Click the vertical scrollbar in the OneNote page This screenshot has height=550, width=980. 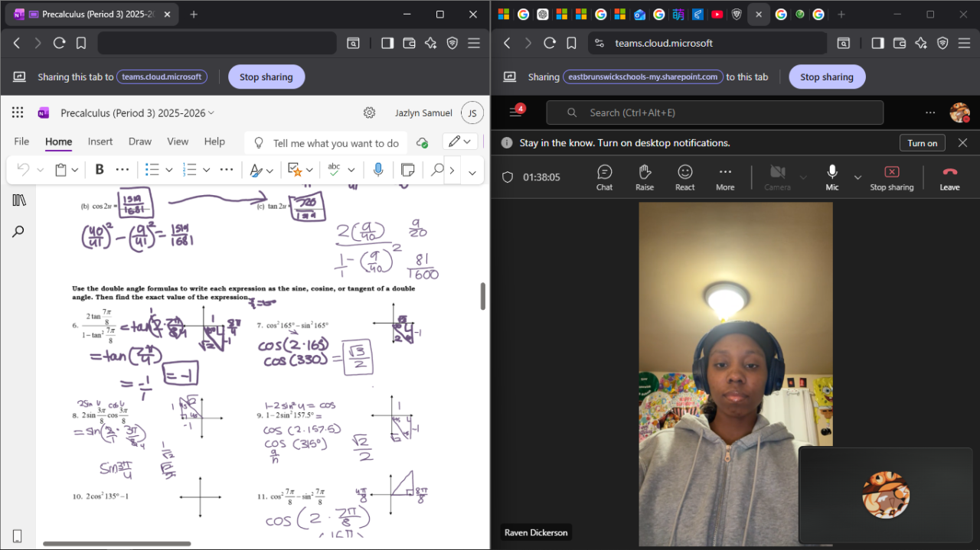tap(482, 296)
